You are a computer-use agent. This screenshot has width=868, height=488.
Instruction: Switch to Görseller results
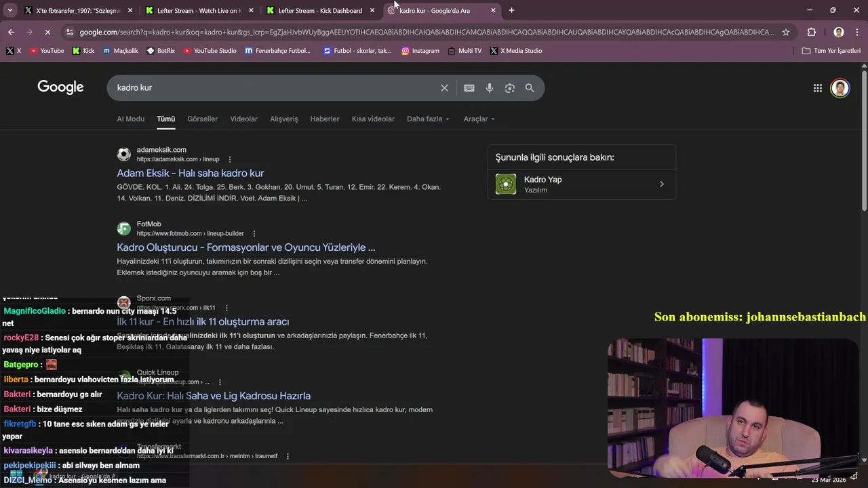coord(203,119)
